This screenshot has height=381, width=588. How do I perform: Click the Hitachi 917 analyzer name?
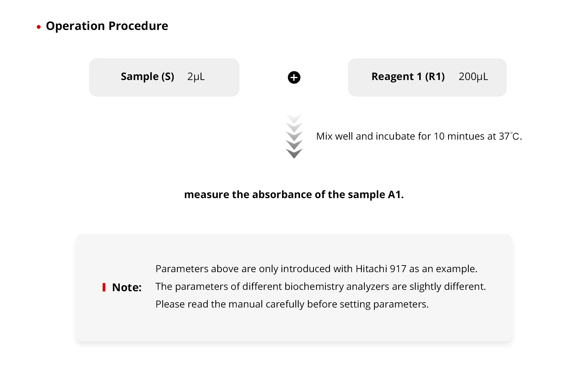coord(381,269)
